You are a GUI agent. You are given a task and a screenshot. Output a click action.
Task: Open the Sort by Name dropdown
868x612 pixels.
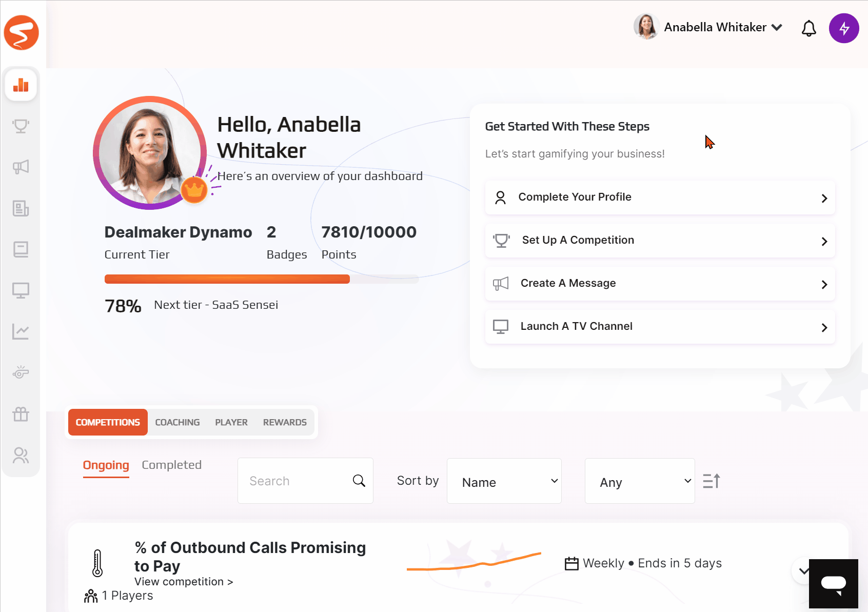click(x=504, y=481)
